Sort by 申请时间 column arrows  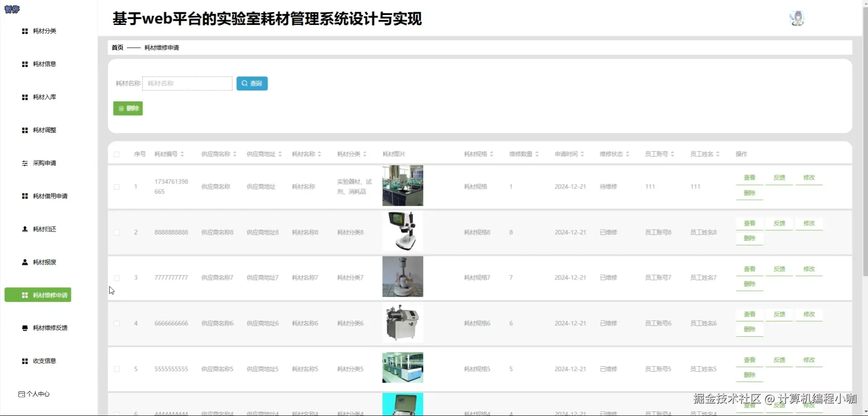click(582, 155)
